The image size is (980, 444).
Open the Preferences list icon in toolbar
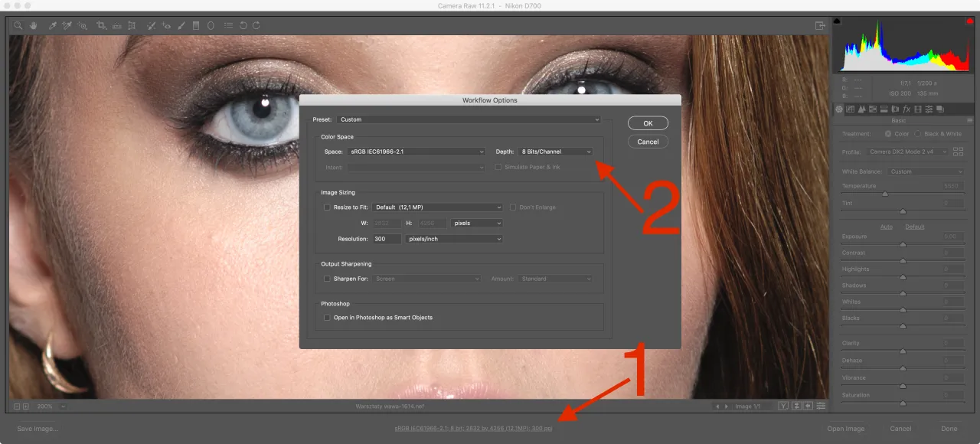228,25
